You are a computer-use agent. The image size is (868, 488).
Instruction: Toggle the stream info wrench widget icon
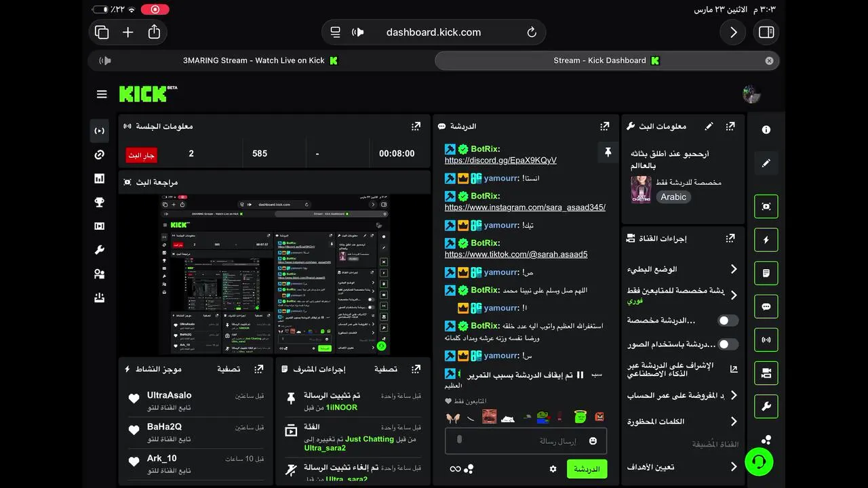click(766, 406)
